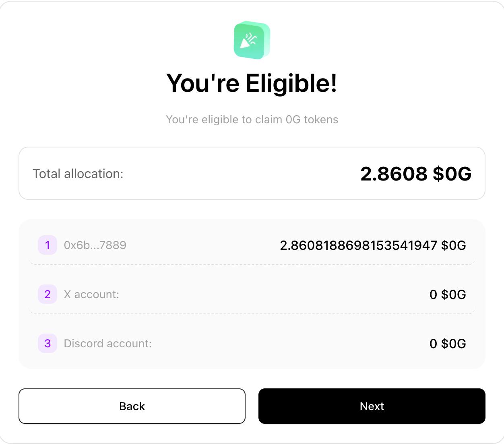Click the Total allocation label
The width and height of the screenshot is (504, 444).
78,174
